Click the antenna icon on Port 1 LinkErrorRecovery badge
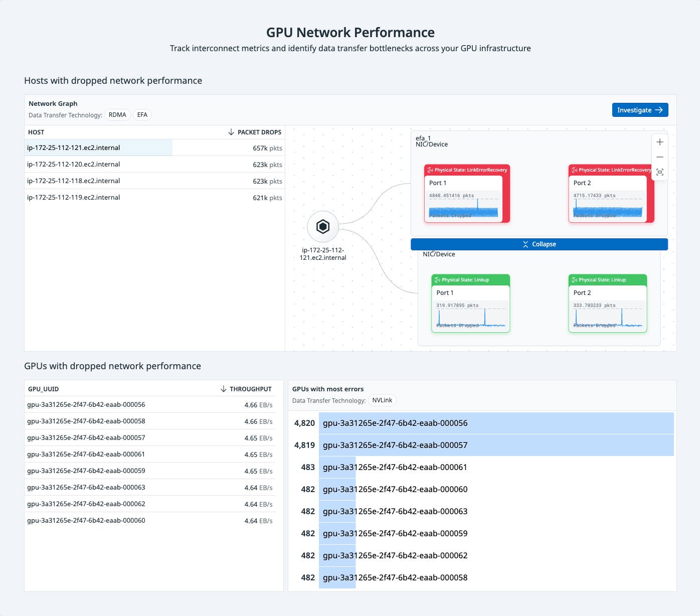Viewport: 700px width, 616px height. (429, 170)
